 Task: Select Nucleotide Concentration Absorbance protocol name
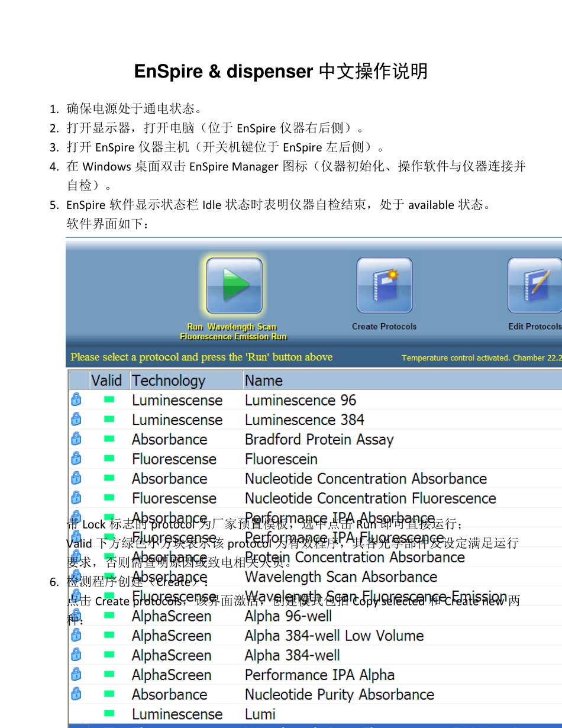point(366,478)
